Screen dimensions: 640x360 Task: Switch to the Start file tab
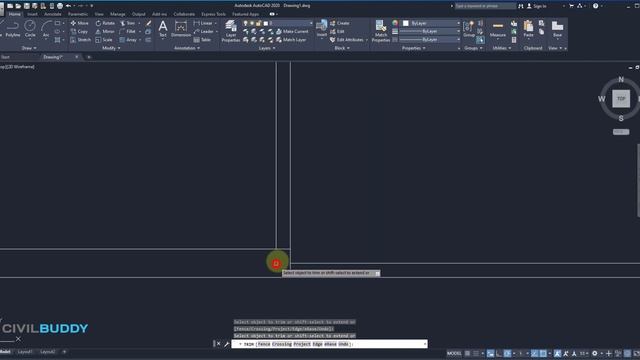[6, 57]
